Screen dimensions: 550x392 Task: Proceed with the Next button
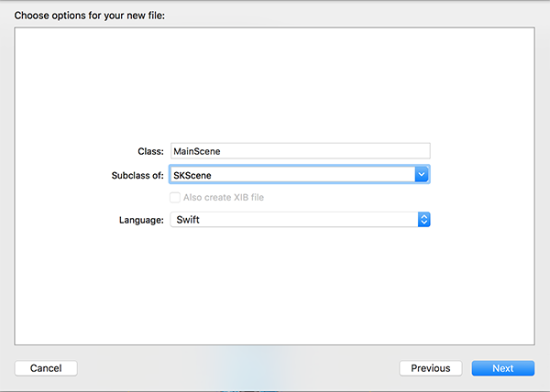coord(503,368)
